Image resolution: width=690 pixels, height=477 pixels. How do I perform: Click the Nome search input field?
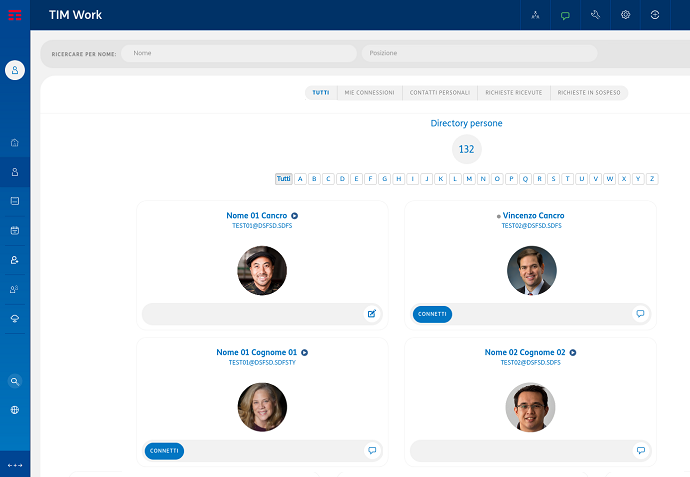coord(238,53)
